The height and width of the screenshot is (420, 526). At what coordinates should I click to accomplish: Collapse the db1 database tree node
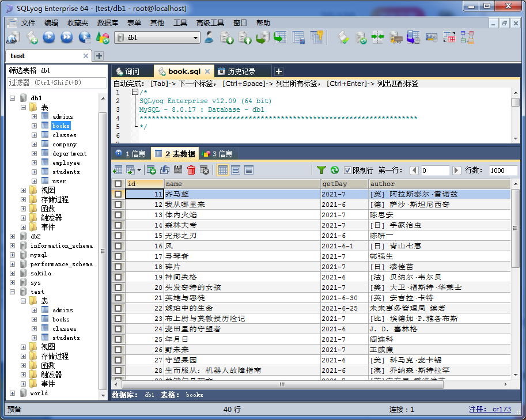point(13,99)
